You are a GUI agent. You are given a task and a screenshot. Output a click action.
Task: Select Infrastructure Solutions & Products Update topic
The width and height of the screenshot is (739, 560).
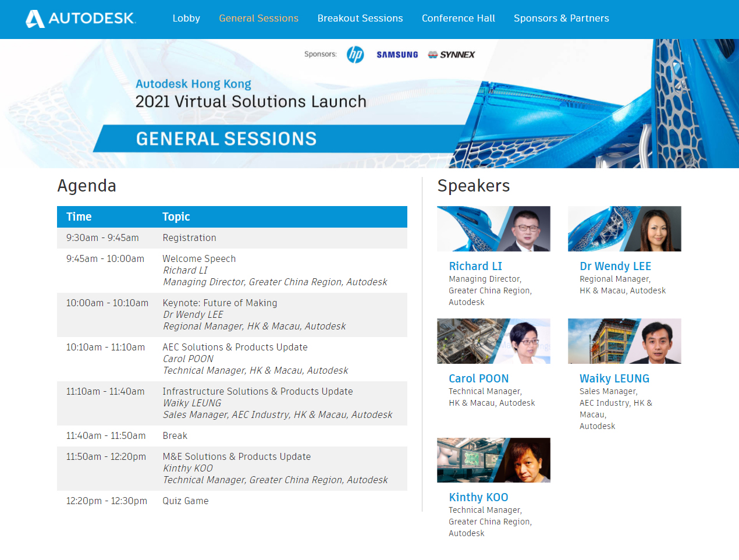258,391
